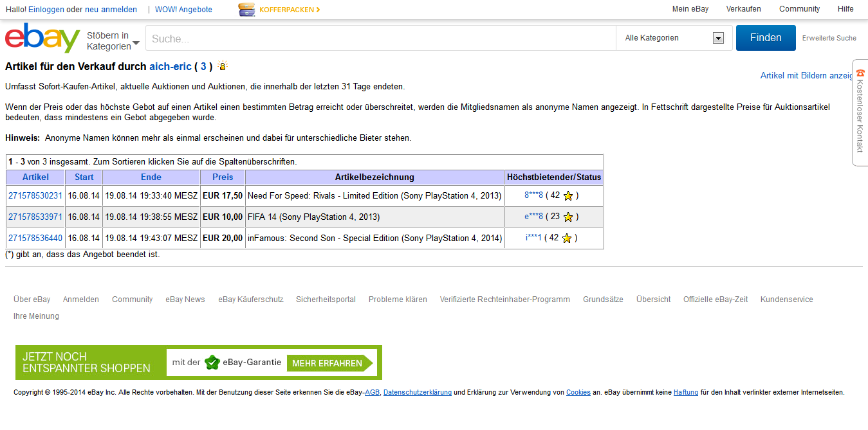Click the Über eBay footer link

click(32, 300)
